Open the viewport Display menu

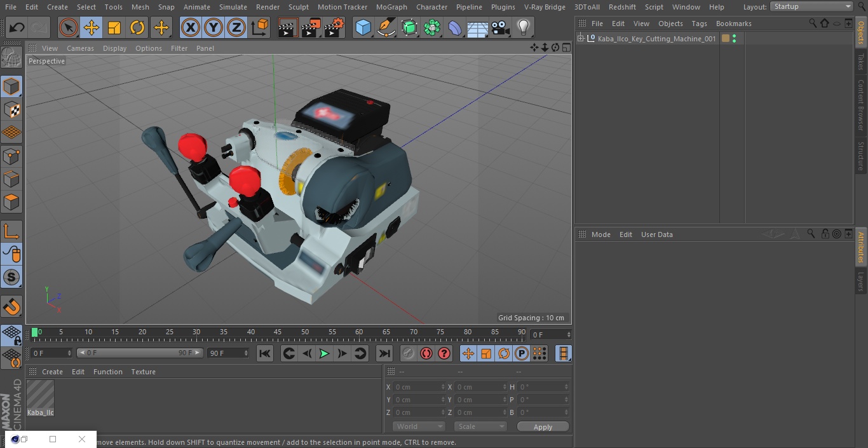(114, 48)
